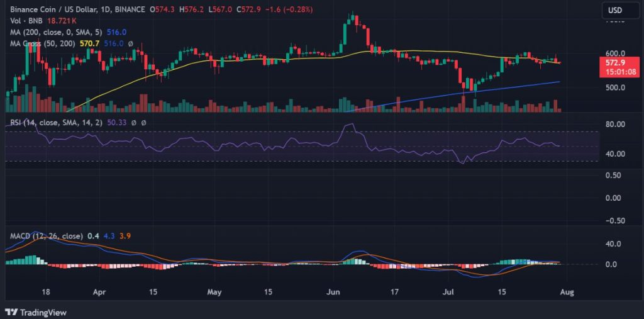Click the ∅ symbol on MA Cross legend
Viewport: 644px width, 319px height.
coord(130,43)
